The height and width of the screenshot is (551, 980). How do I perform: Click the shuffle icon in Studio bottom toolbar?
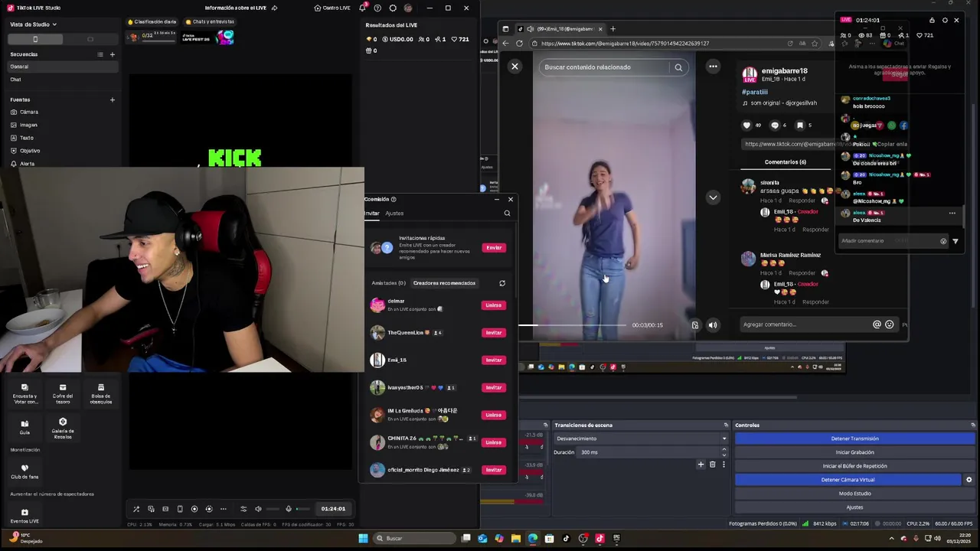136,509
